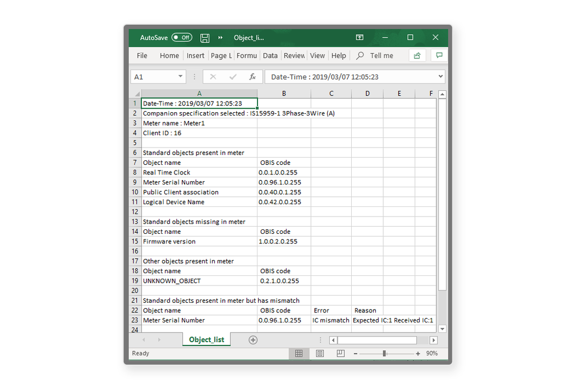Expand the formula bar

[440, 77]
